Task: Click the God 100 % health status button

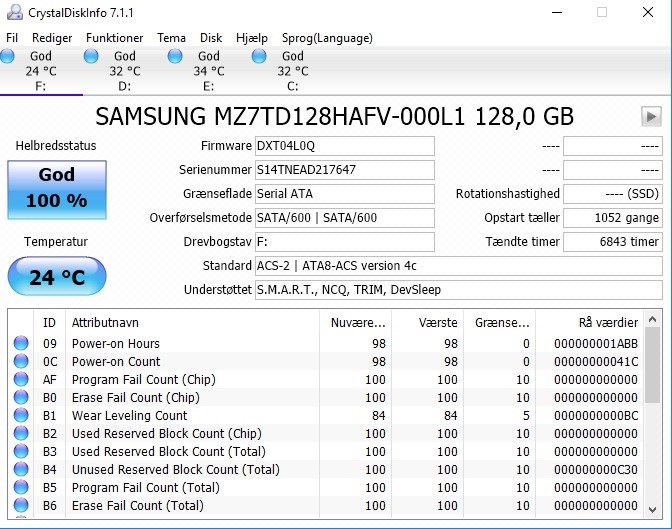Action: click(56, 187)
